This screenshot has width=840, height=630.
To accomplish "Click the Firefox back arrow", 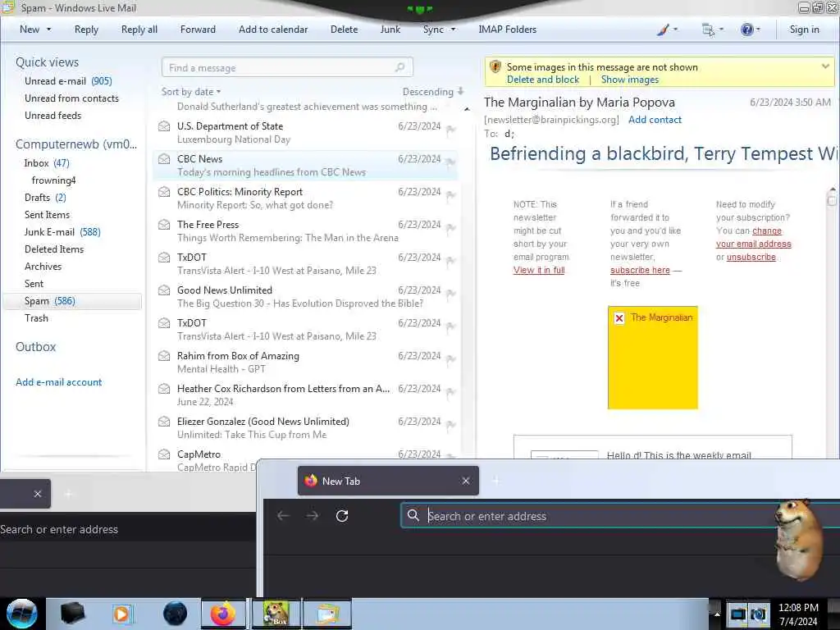I will click(x=283, y=516).
